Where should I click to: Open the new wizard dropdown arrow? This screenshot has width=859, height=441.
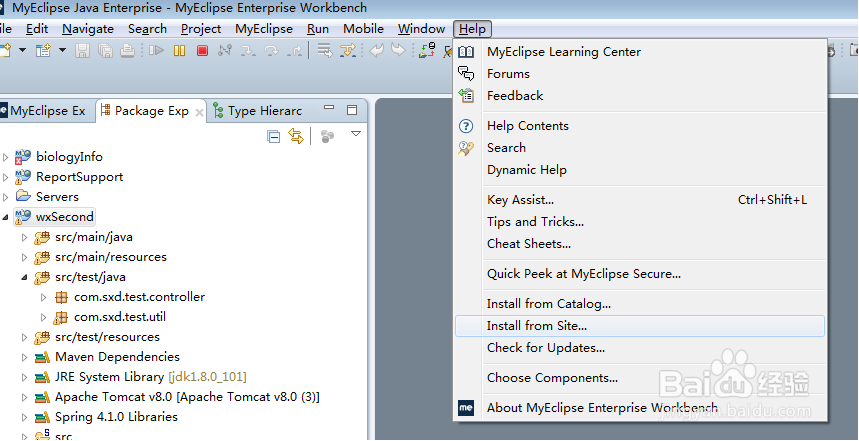tap(62, 50)
